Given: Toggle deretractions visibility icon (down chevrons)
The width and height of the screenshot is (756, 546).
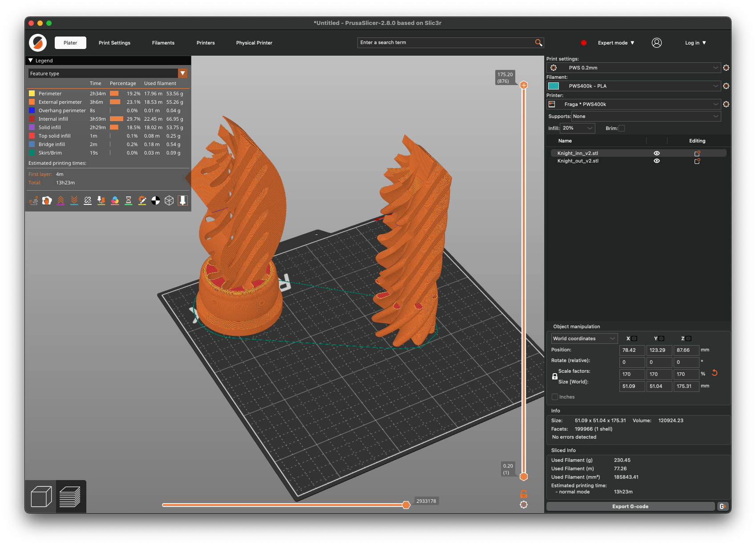Looking at the screenshot, I should (x=74, y=201).
